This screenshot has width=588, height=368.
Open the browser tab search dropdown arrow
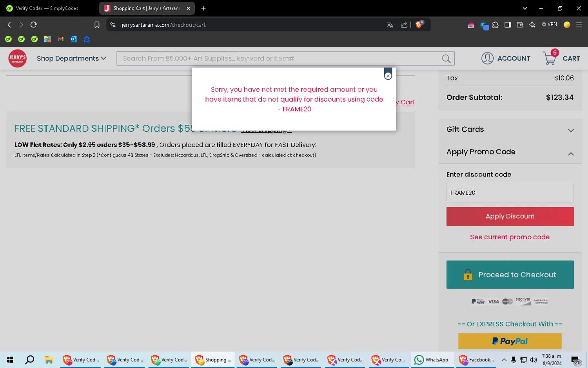524,8
